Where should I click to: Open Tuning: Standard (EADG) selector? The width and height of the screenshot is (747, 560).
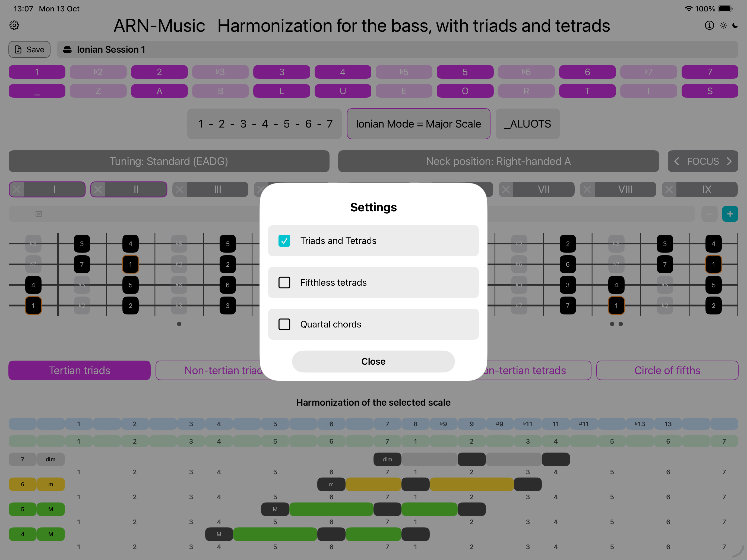[169, 161]
